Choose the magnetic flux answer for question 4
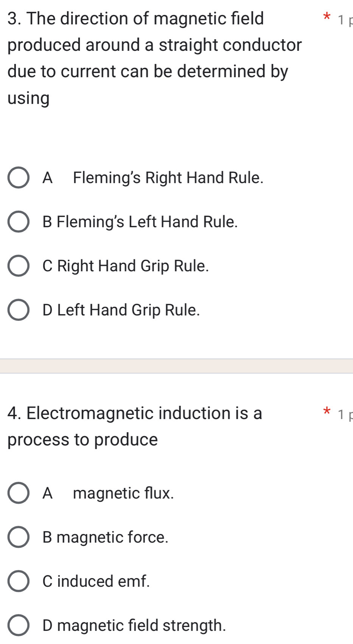This screenshot has height=644, width=353. click(x=20, y=493)
